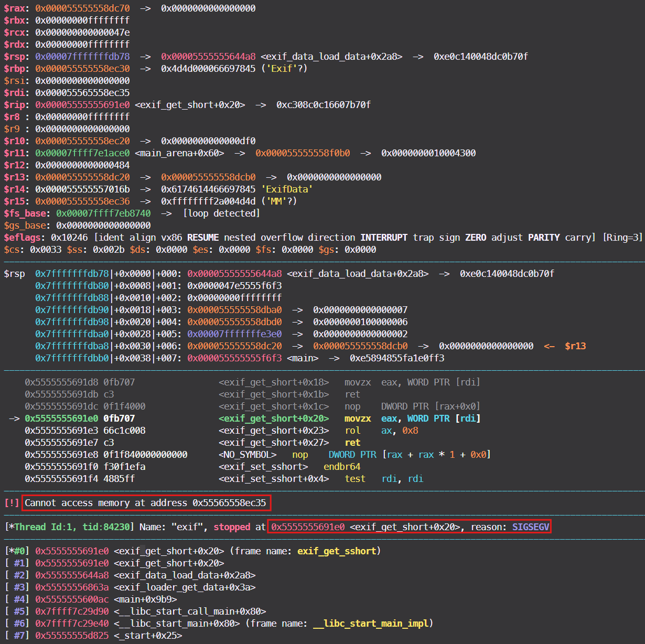Click the INTERRUPT flag in $eflags
This screenshot has height=644, width=645.
(384, 237)
